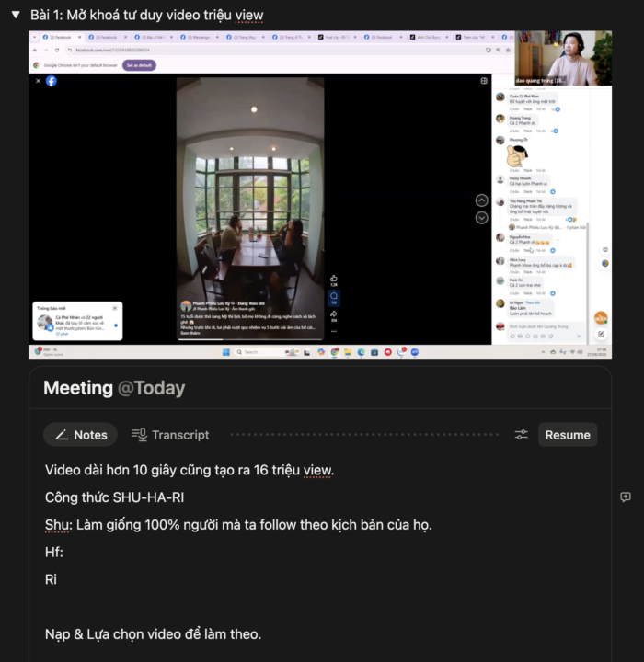Select the Notes tab
The width and height of the screenshot is (644, 662).
(x=81, y=435)
